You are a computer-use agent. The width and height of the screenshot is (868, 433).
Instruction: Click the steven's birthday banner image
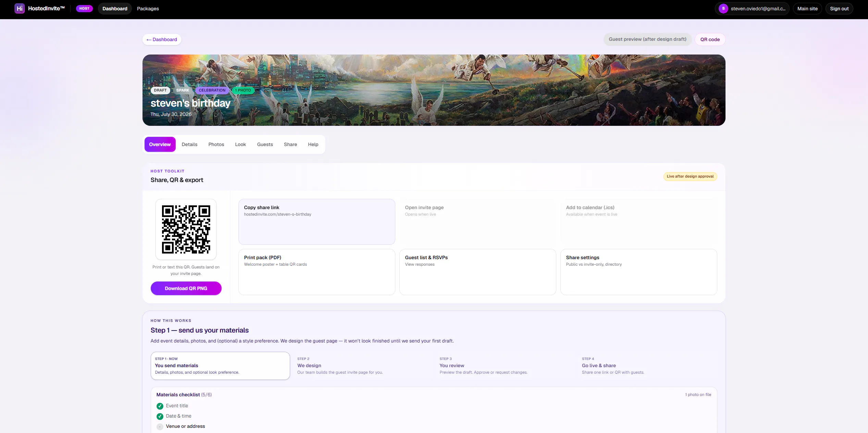pos(434,90)
